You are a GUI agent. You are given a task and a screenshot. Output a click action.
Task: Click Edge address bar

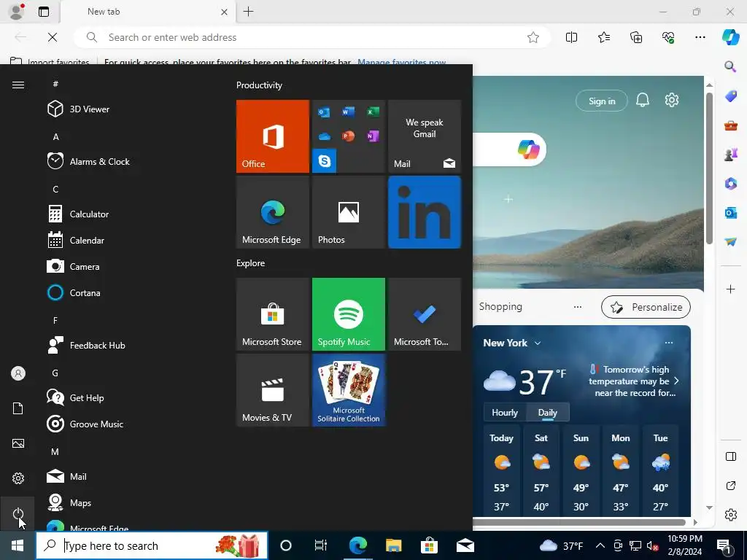pyautogui.click(x=312, y=37)
